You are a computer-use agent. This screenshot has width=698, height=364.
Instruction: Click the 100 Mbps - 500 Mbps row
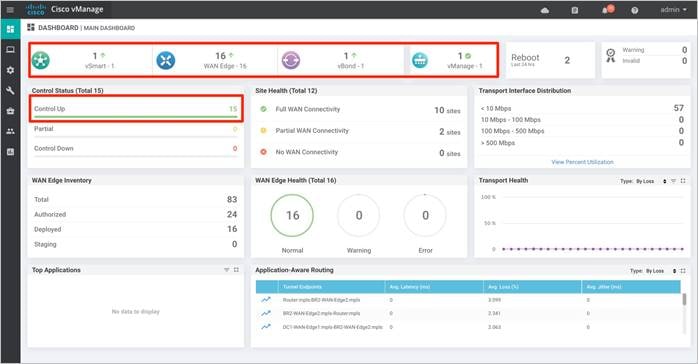click(582, 131)
